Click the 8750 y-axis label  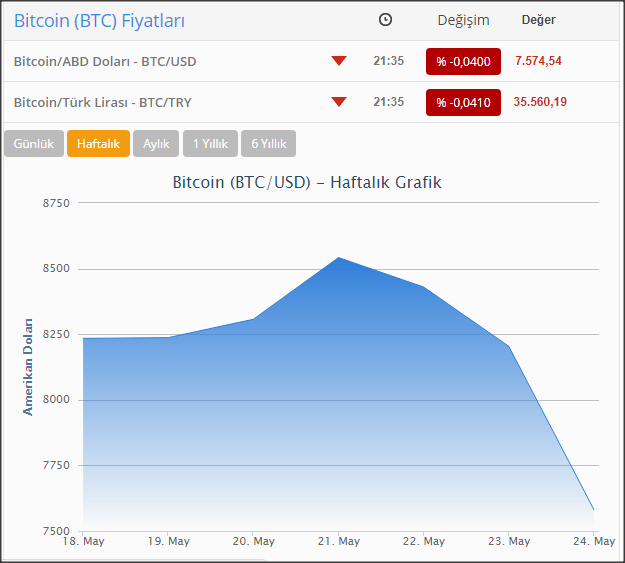56,203
